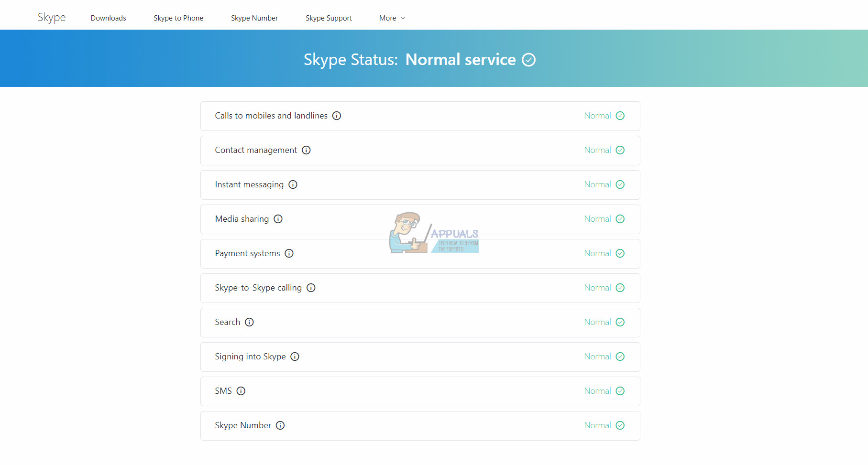Expand the More dropdown menu
Image resolution: width=868 pixels, height=465 pixels.
[x=392, y=18]
